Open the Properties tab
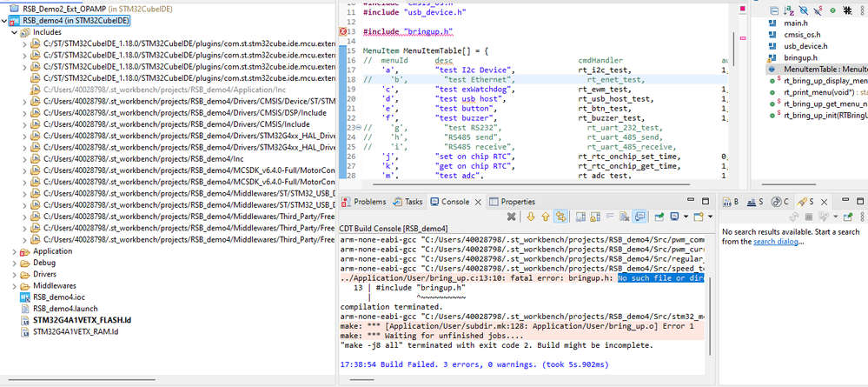 click(x=517, y=201)
